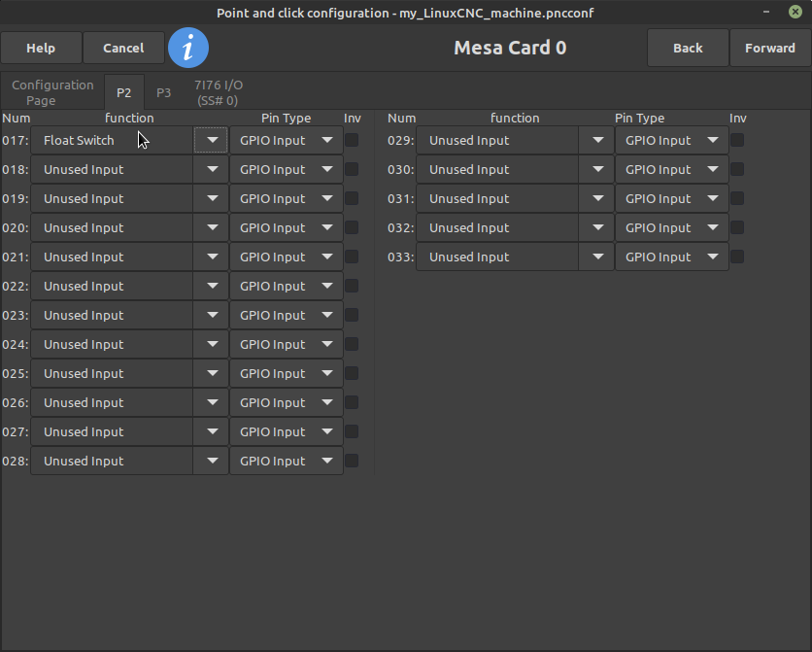
Task: Toggle Inv checkbox for pin 025
Action: [x=352, y=373]
